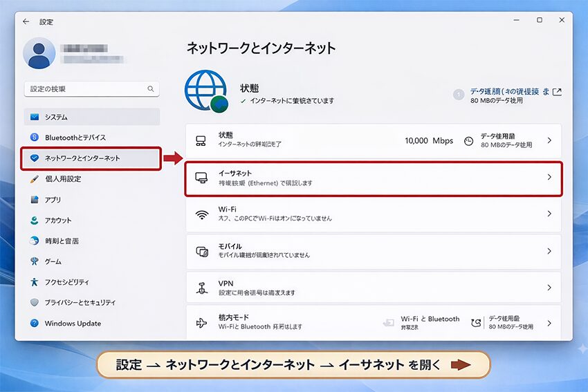Click the back arrow in Settings
Image resolution: width=588 pixels, height=392 pixels.
click(26, 21)
